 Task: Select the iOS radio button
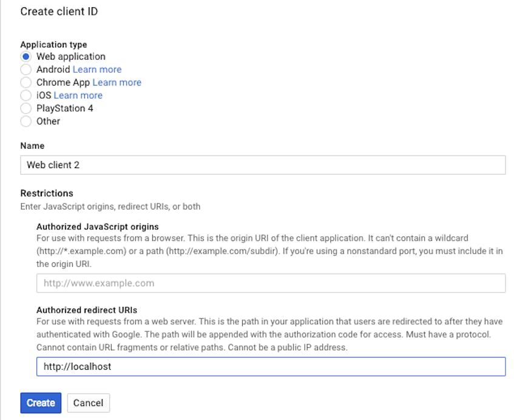click(x=26, y=95)
